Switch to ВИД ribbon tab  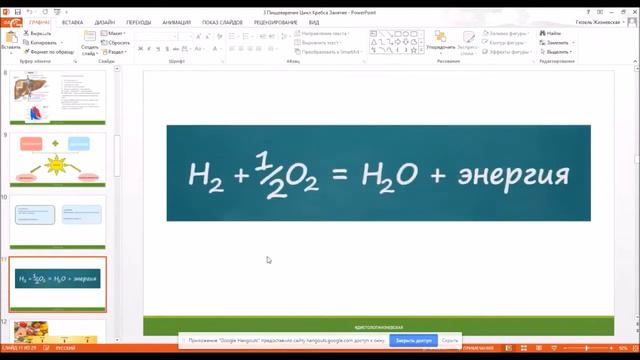point(314,22)
